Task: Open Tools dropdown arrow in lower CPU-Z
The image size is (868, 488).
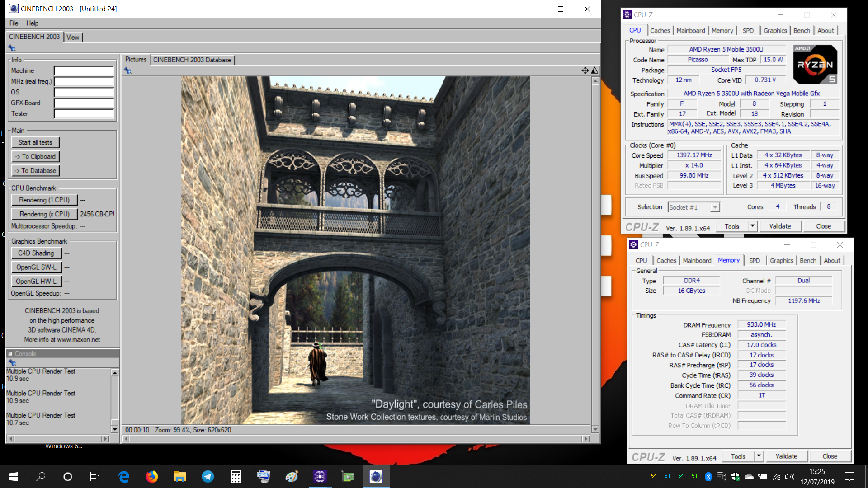Action: tap(759, 456)
